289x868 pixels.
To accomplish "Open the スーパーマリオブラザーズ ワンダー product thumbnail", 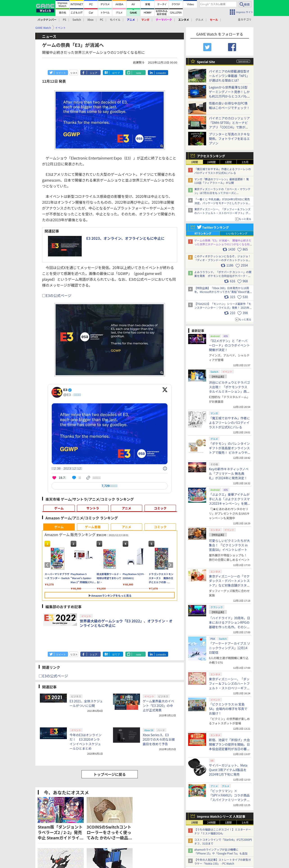I will point(58,558).
